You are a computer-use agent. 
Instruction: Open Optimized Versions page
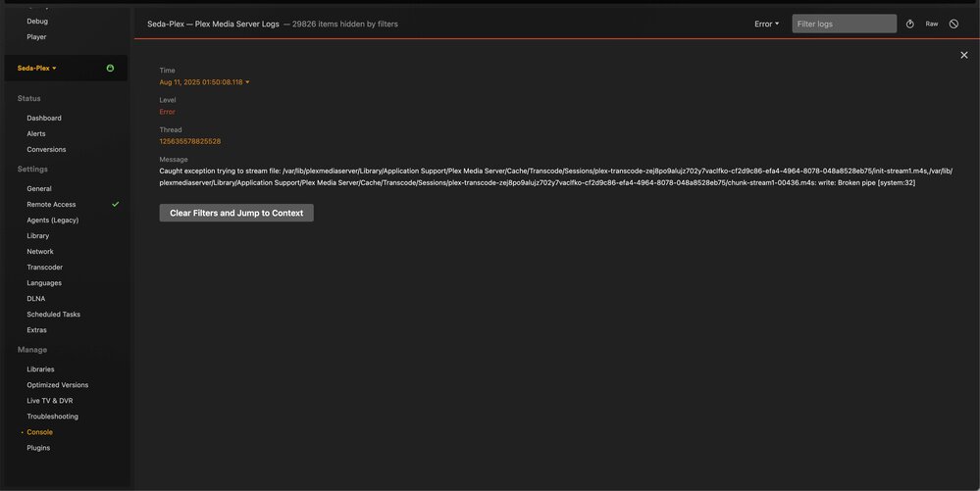tap(58, 385)
